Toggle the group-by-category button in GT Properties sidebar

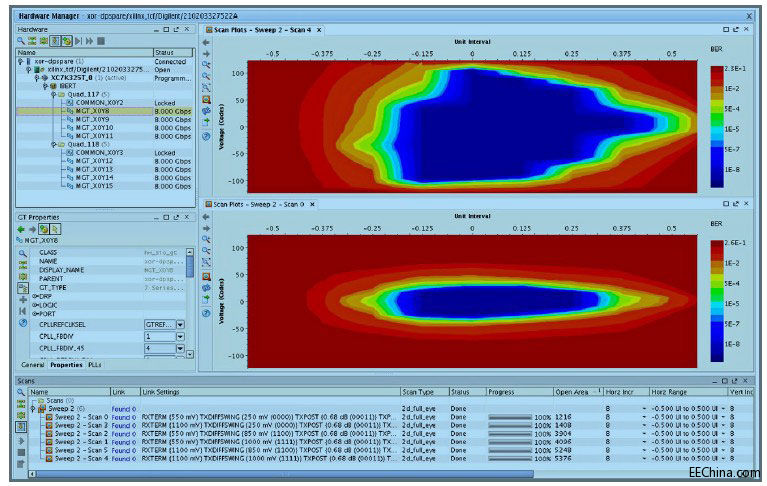point(23,288)
